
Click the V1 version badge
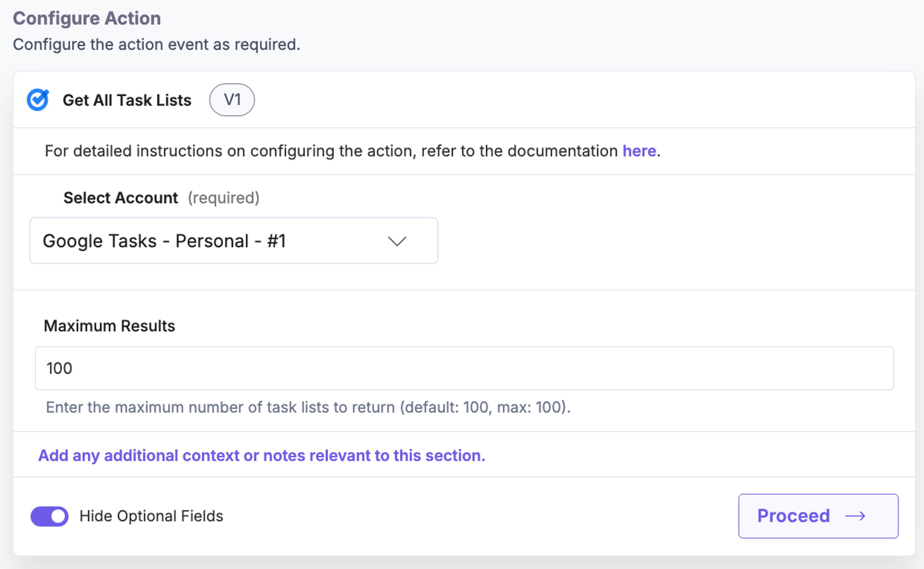232,100
